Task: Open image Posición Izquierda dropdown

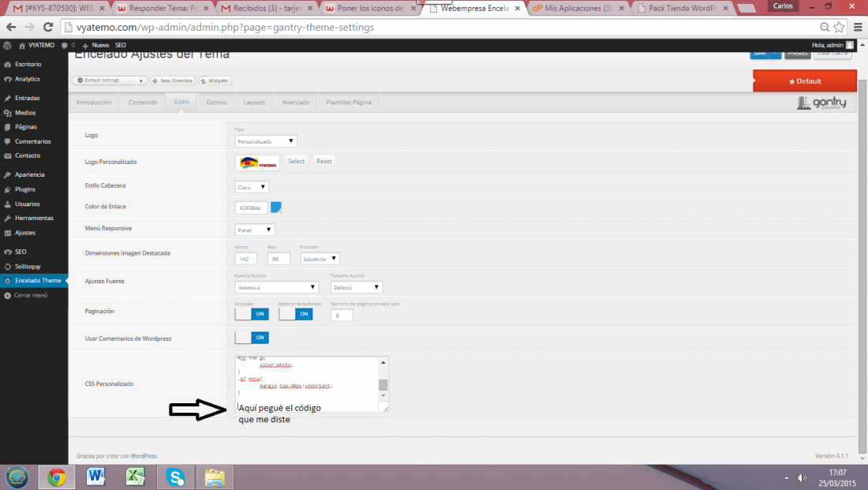Action: coord(320,259)
